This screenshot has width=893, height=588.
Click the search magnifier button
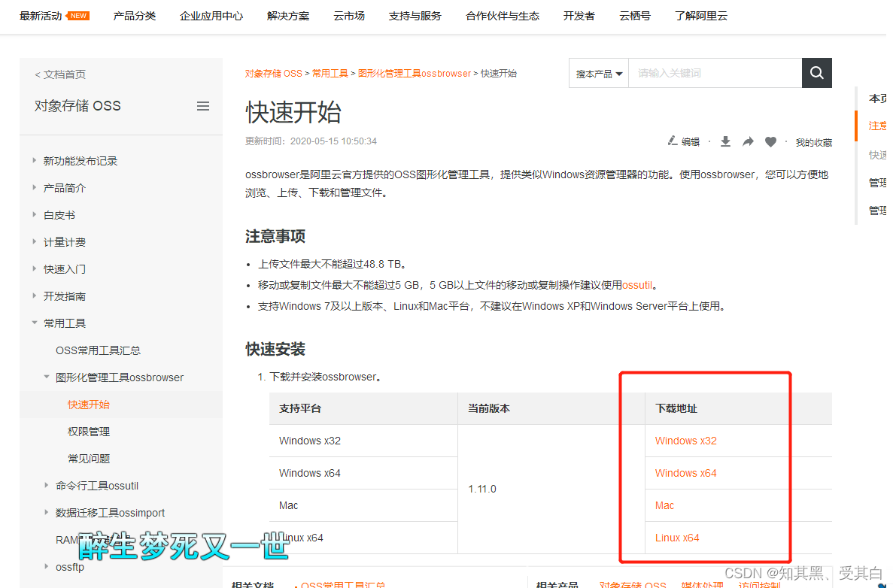816,73
